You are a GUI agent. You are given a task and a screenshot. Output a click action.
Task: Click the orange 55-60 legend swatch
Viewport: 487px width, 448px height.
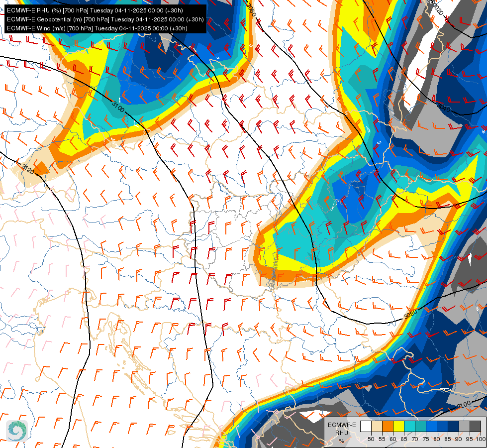388,427
